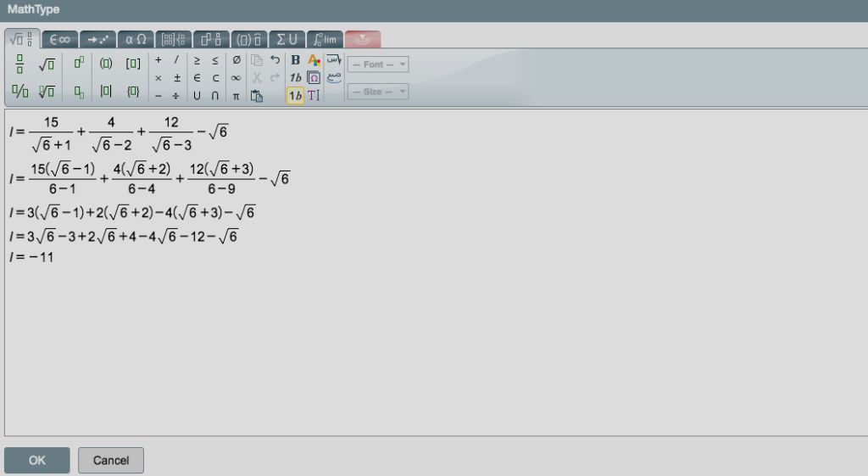
Task: Insert a bevelled fraction template
Action: 20,91
